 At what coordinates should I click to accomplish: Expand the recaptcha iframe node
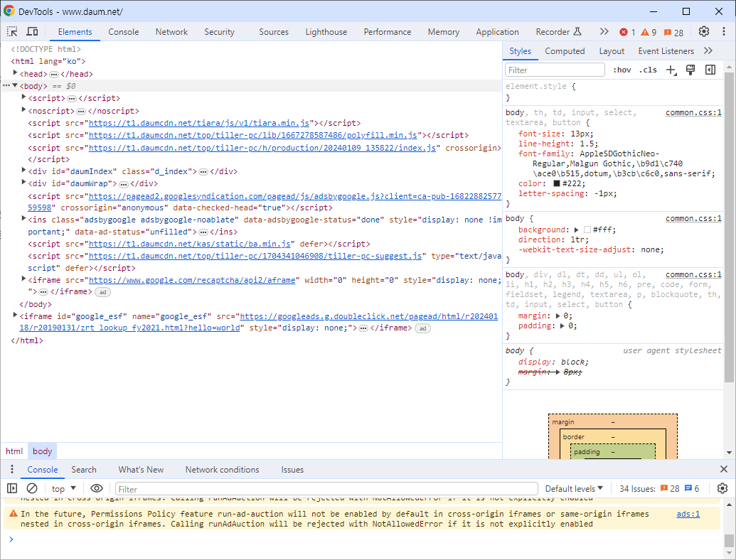point(23,279)
